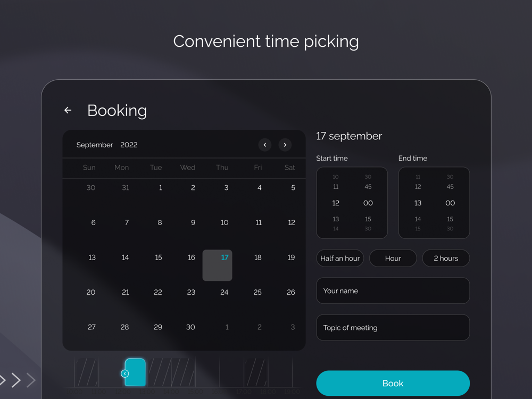Show next month with right chevron
This screenshot has height=399, width=532.
(x=285, y=145)
